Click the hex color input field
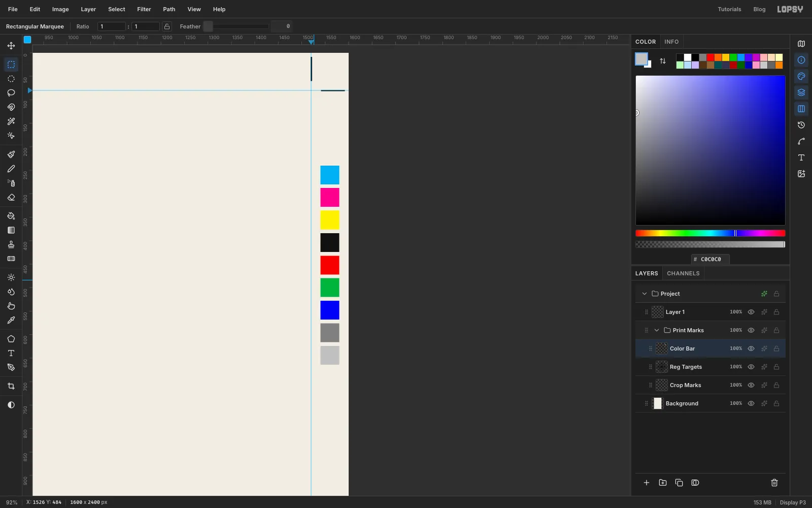Viewport: 812px width, 508px height. pos(710,259)
